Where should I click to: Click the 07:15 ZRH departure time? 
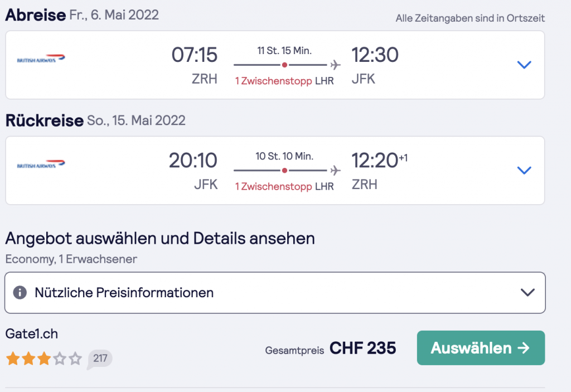pos(194,55)
